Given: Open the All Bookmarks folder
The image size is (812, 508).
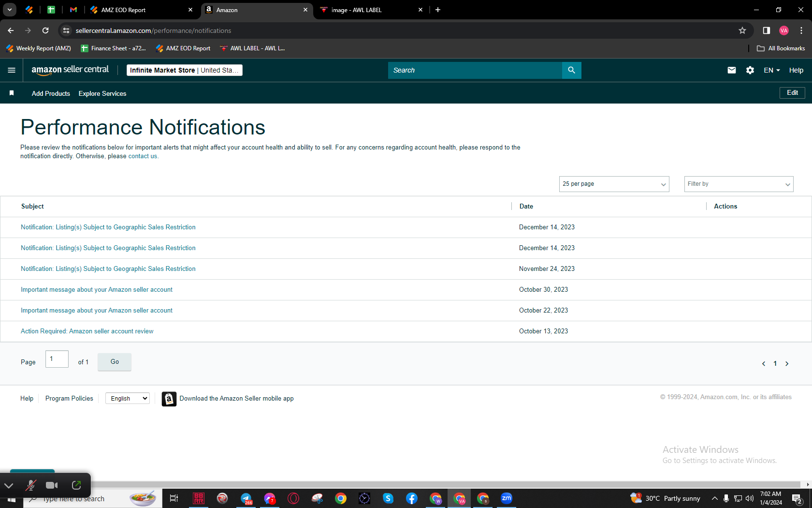Looking at the screenshot, I should click(x=781, y=48).
